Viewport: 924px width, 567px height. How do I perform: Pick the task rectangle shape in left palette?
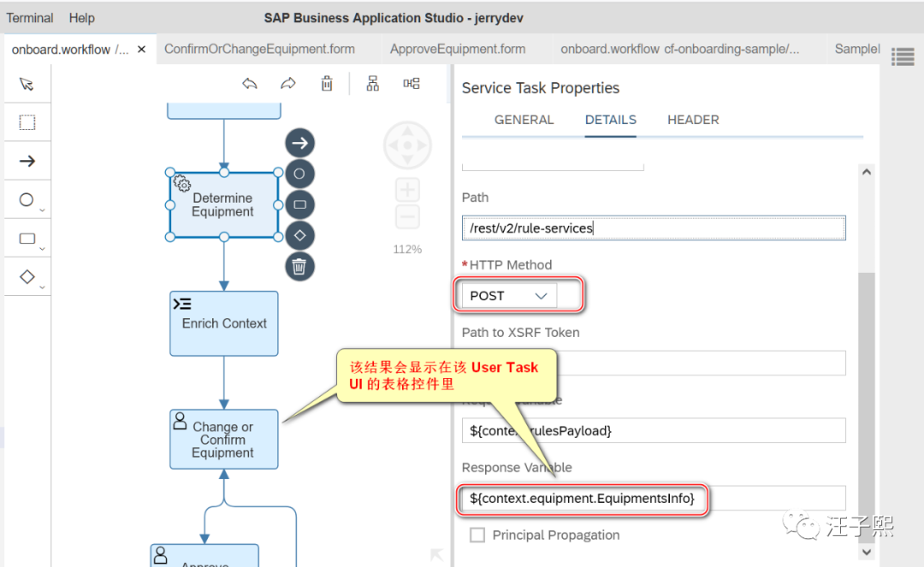27,239
